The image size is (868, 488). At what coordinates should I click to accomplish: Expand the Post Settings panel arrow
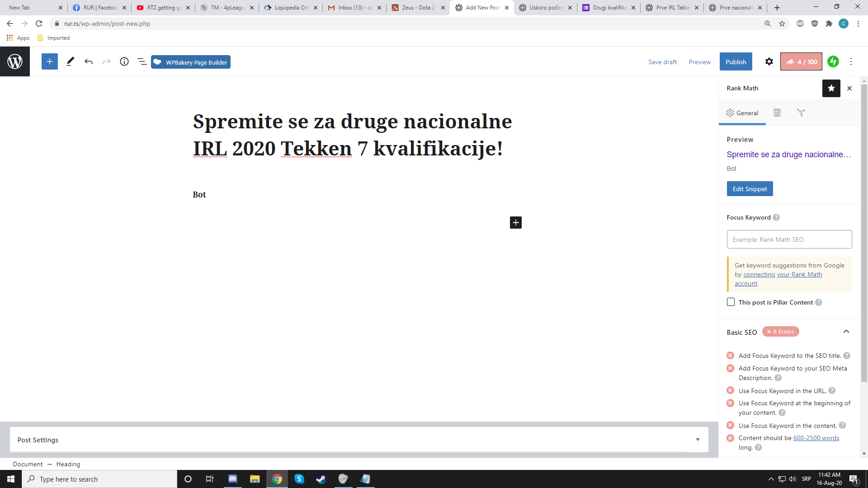point(698,440)
